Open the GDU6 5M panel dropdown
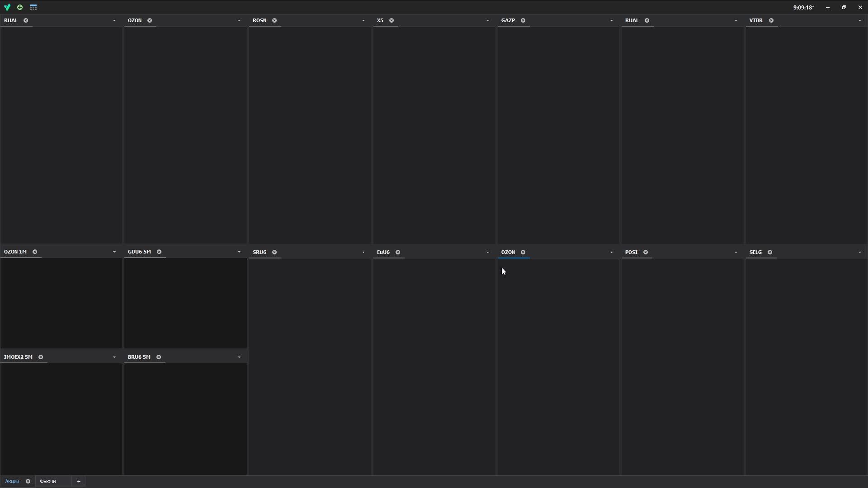The image size is (868, 488). tap(239, 252)
